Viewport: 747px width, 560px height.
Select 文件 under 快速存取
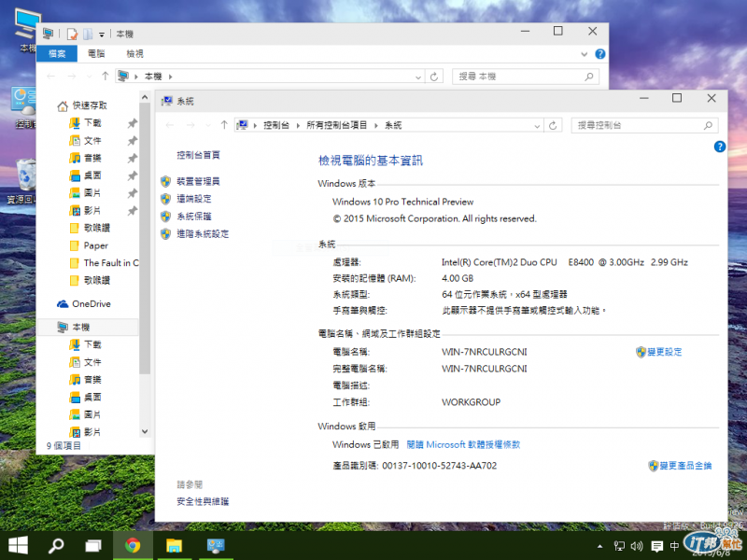pyautogui.click(x=92, y=141)
